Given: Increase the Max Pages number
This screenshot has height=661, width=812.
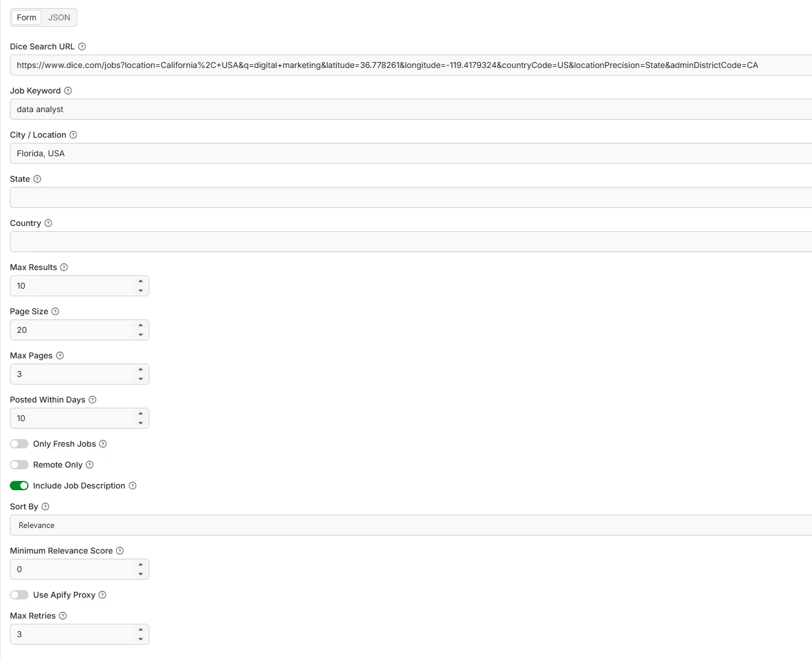Looking at the screenshot, I should point(141,369).
